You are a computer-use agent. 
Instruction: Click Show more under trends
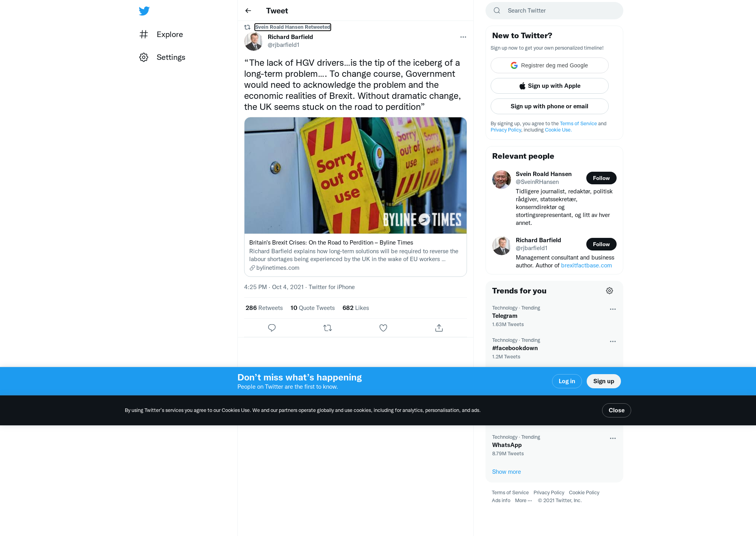[506, 472]
